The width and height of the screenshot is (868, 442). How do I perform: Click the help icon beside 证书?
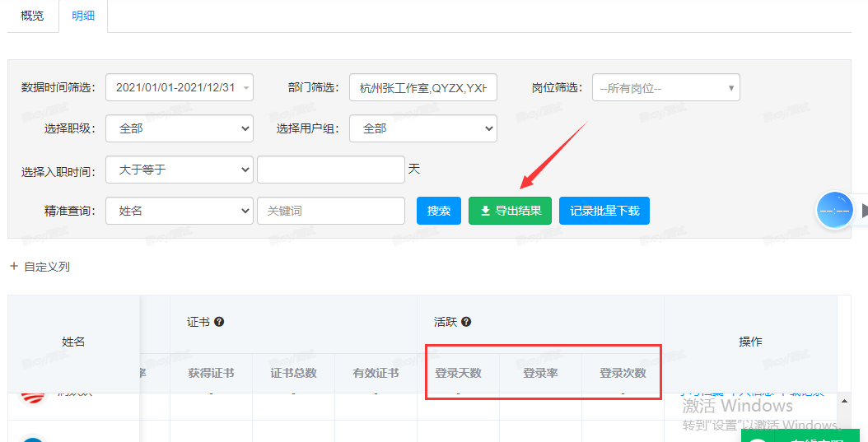(x=219, y=322)
